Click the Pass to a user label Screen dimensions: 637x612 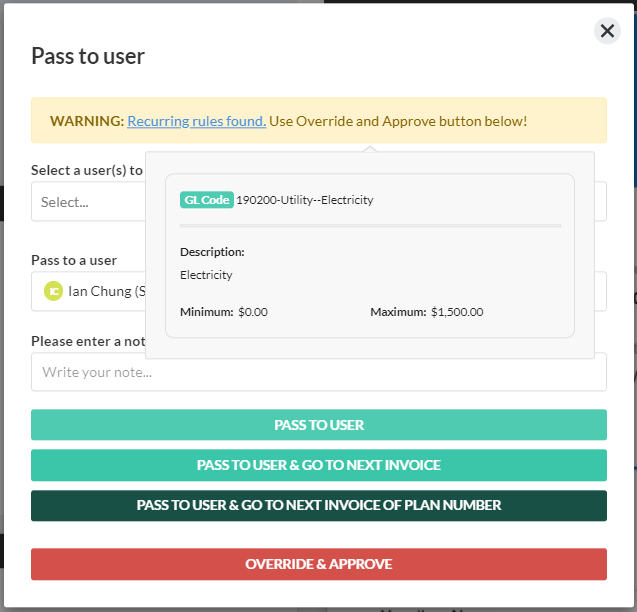point(74,260)
